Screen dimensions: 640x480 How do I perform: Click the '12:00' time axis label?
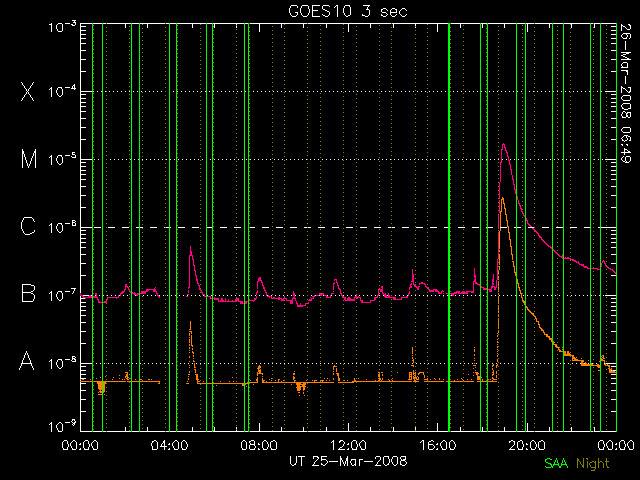point(348,445)
